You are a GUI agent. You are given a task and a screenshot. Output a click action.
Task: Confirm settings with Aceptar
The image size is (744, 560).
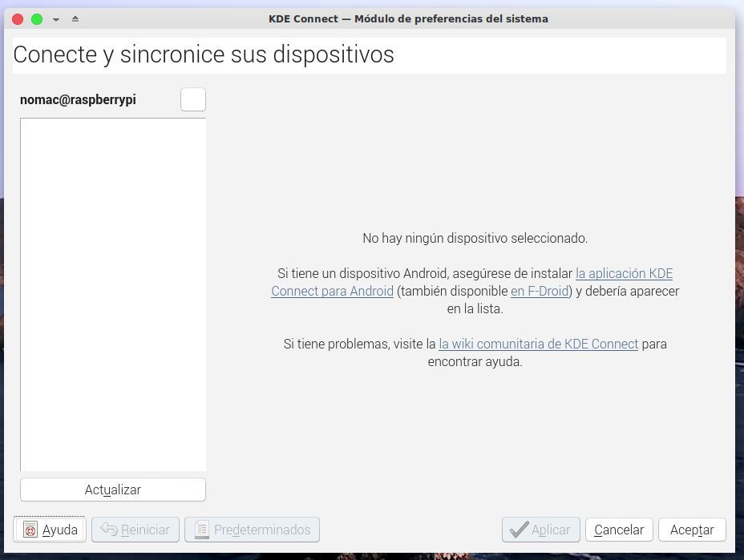692,530
